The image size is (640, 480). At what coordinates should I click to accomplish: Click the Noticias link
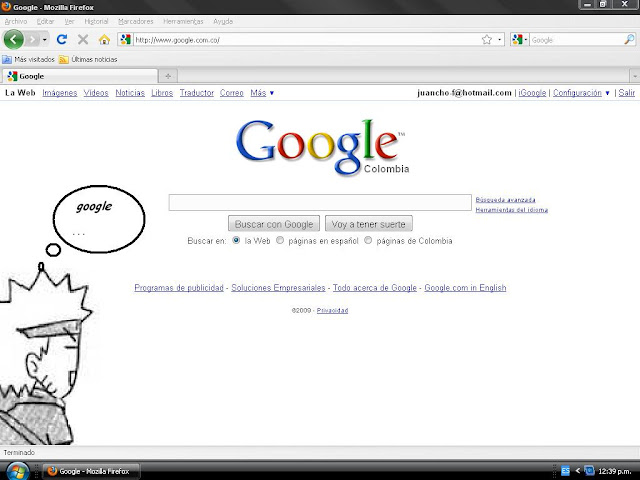(x=130, y=93)
